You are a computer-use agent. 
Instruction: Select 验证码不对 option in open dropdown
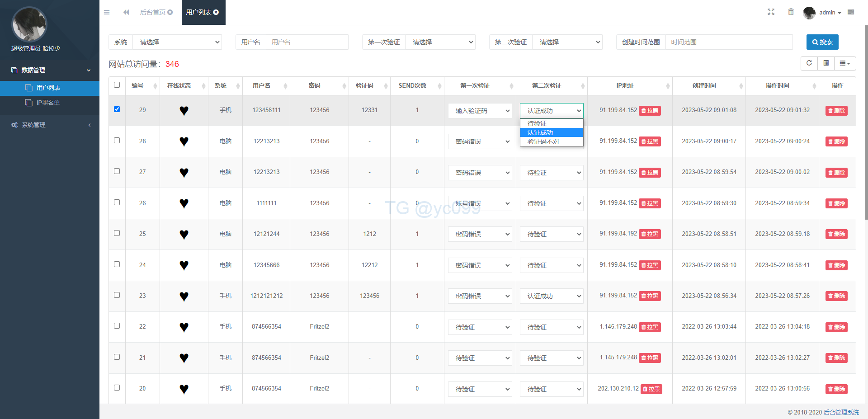pos(543,141)
